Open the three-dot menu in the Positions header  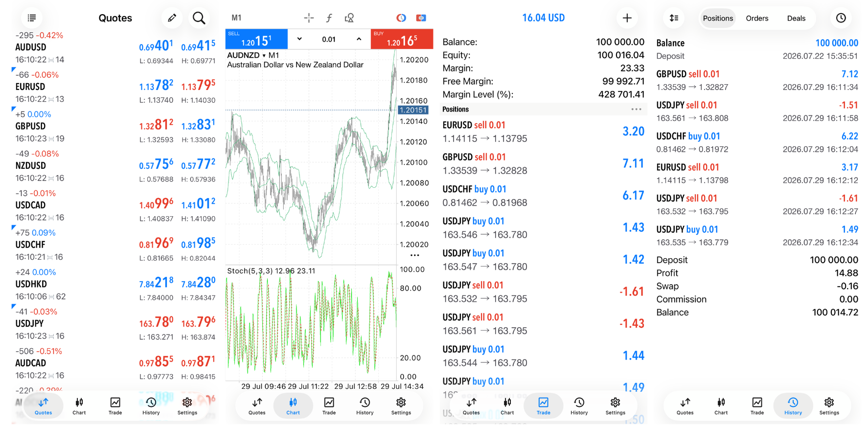[x=636, y=109]
